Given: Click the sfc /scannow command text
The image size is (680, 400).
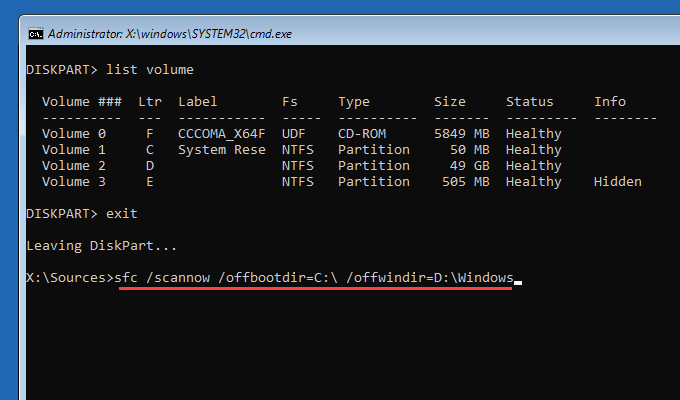Looking at the screenshot, I should tap(316, 277).
